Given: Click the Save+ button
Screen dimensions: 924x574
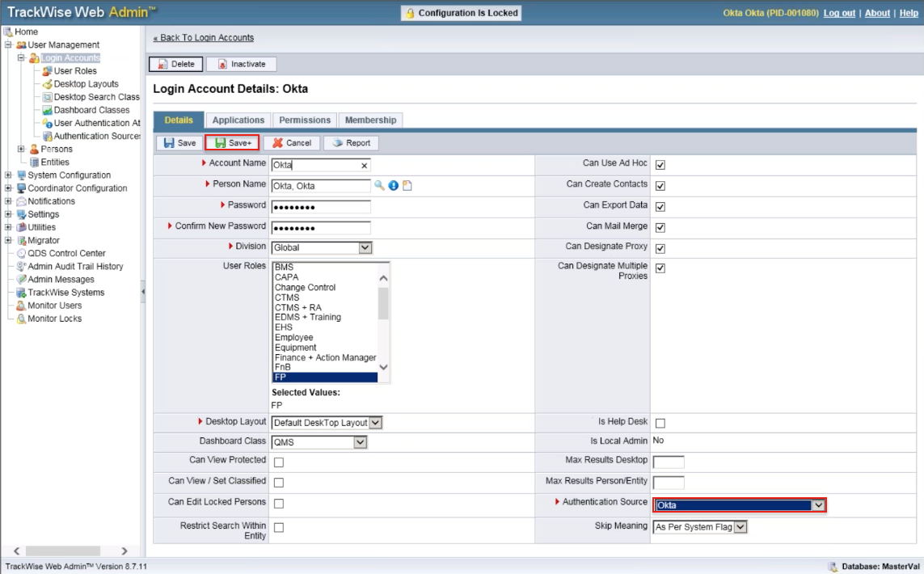Looking at the screenshot, I should point(233,143).
